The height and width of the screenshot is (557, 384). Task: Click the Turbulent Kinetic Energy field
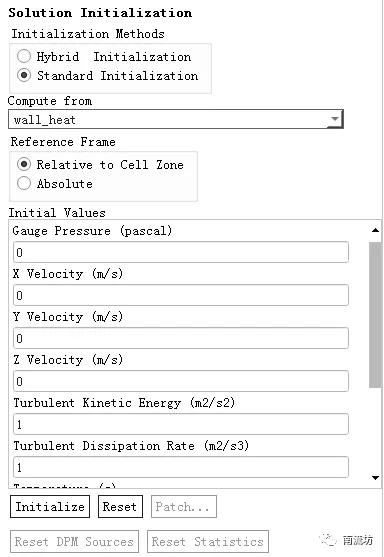tap(181, 424)
